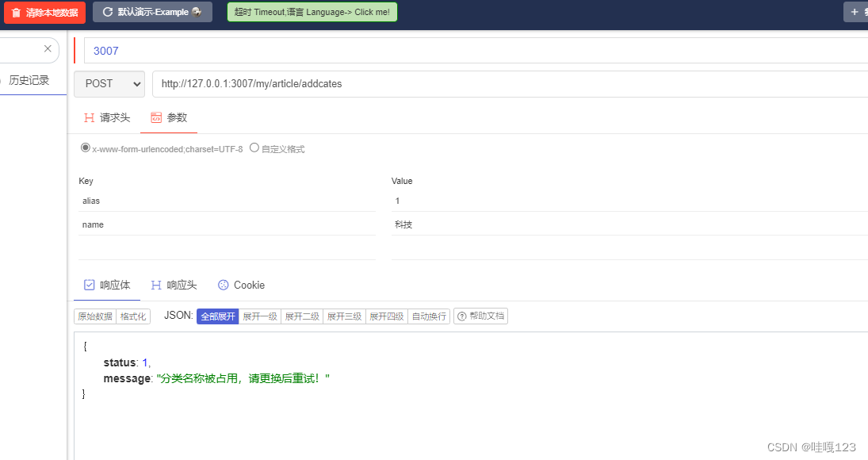868x460 pixels.
Task: Click the checkbox icon on 响应体 tab
Action: pos(90,285)
